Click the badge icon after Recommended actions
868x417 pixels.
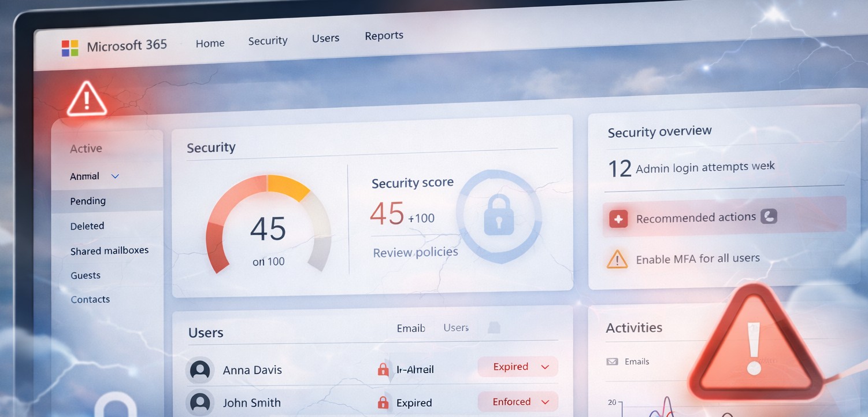(x=769, y=216)
